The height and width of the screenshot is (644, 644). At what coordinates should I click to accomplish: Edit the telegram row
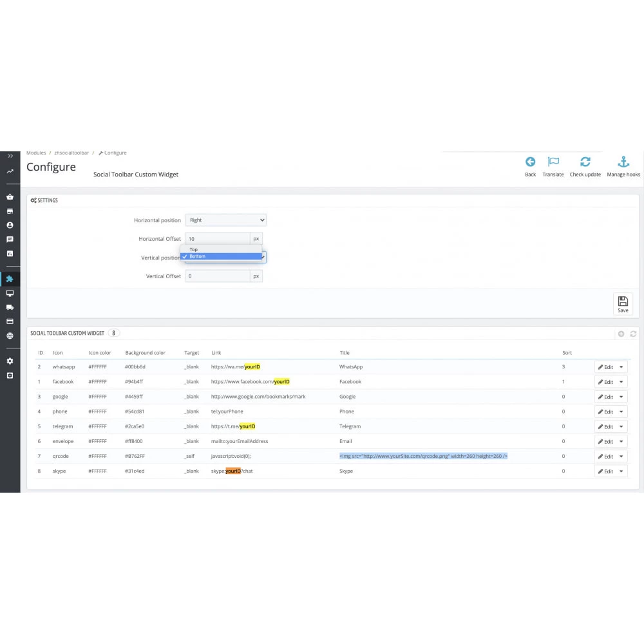(605, 427)
